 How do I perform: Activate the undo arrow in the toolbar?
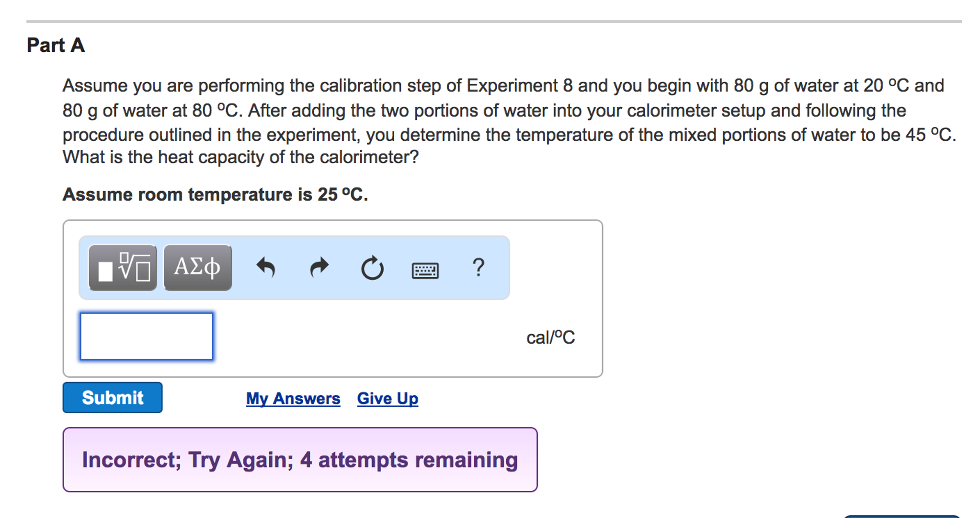[268, 268]
